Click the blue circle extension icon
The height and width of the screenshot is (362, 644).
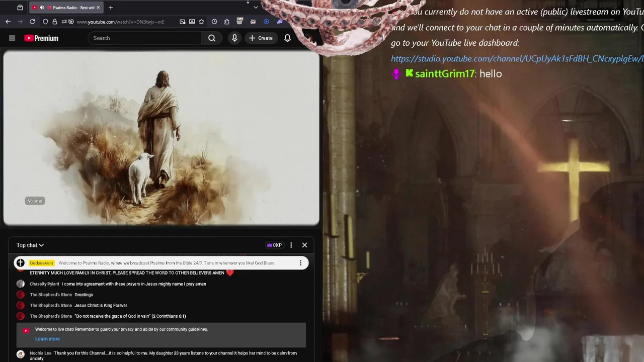(266, 22)
